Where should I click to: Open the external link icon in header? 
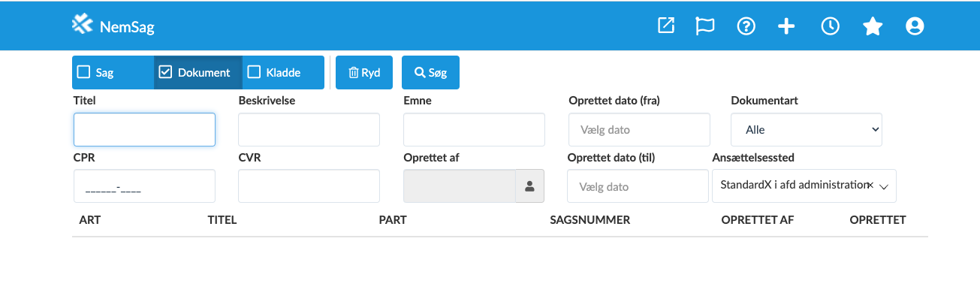666,26
